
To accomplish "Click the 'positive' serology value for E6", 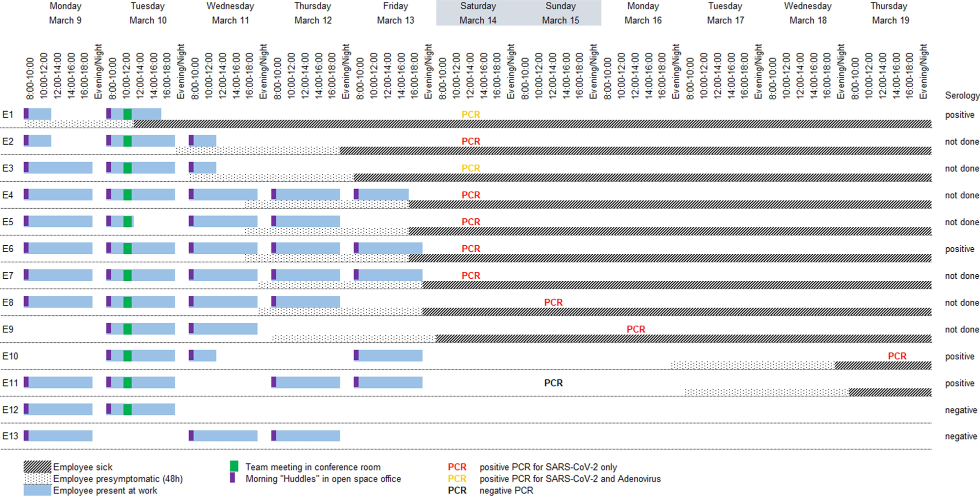I will click(x=959, y=249).
